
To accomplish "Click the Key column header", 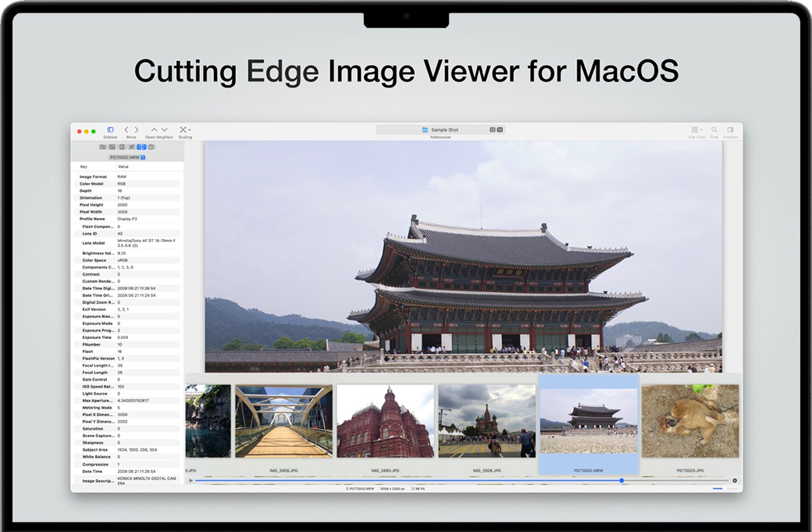I will 84,166.
